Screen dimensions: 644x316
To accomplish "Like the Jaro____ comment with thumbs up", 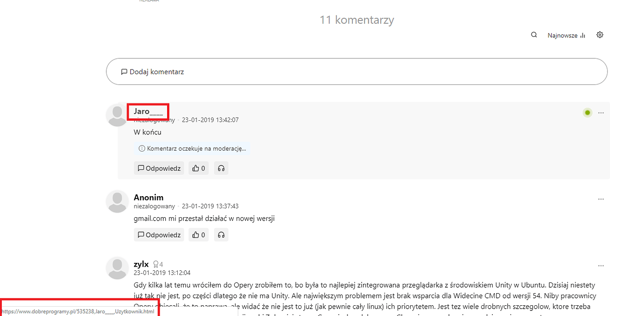I will [199, 168].
